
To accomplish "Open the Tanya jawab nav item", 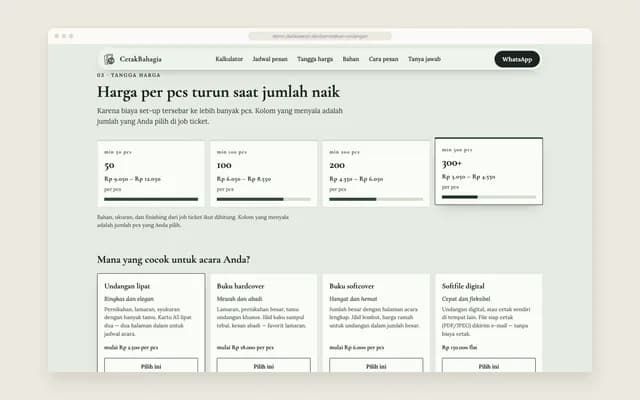I will point(424,59).
